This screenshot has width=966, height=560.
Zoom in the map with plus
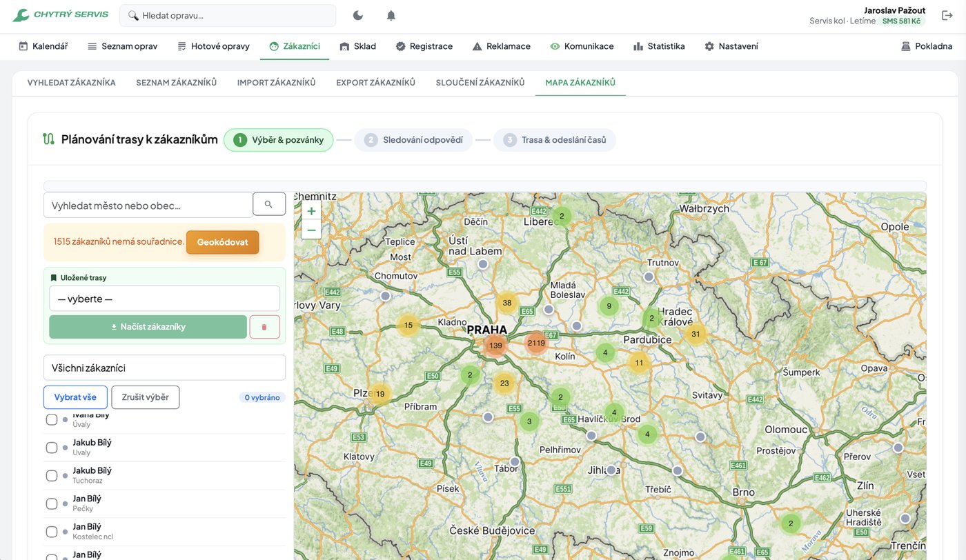(311, 211)
